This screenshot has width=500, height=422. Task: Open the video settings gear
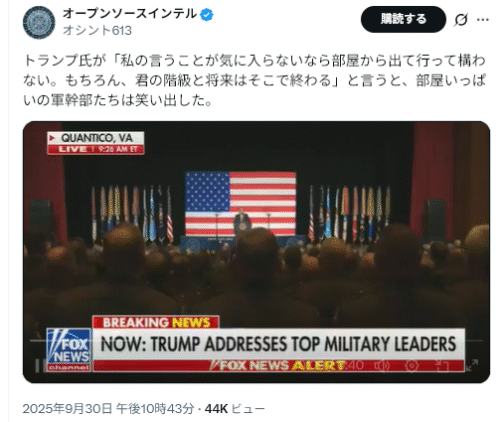[412, 366]
